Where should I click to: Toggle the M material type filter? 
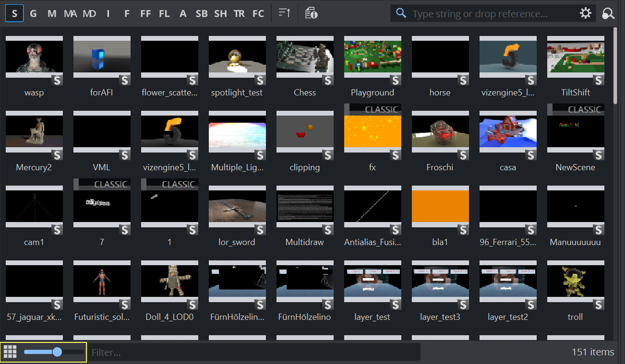[52, 13]
